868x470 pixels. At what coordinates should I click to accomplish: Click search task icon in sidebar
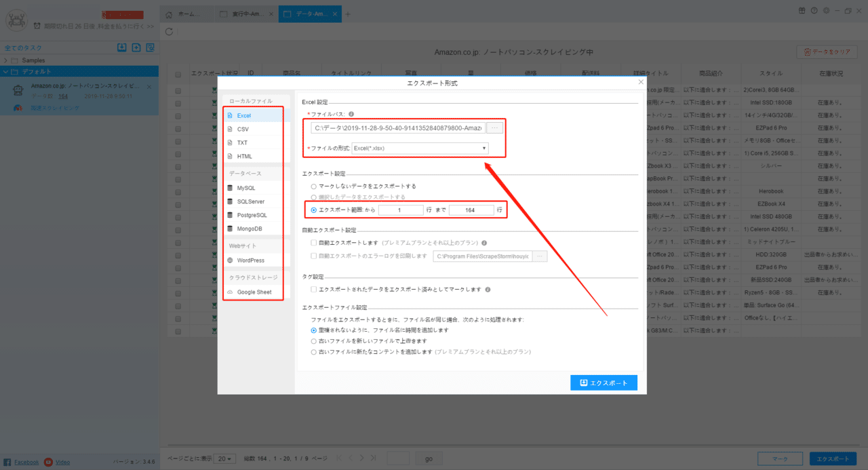(151, 47)
